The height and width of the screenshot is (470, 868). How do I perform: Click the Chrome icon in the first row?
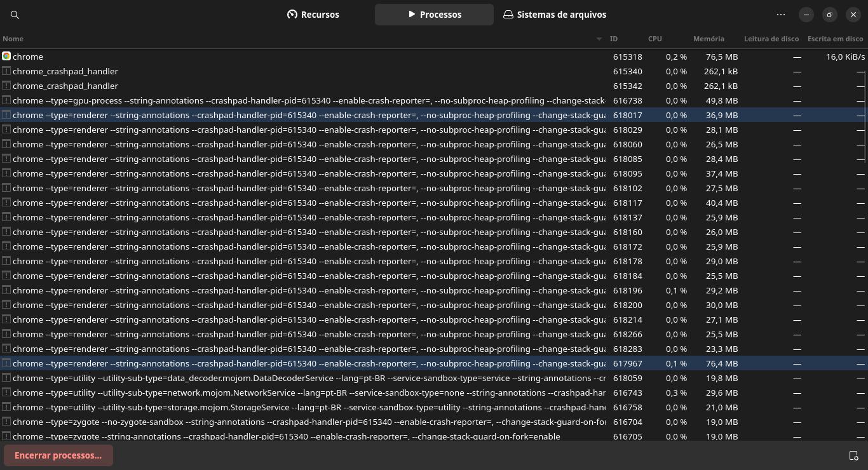pos(6,57)
